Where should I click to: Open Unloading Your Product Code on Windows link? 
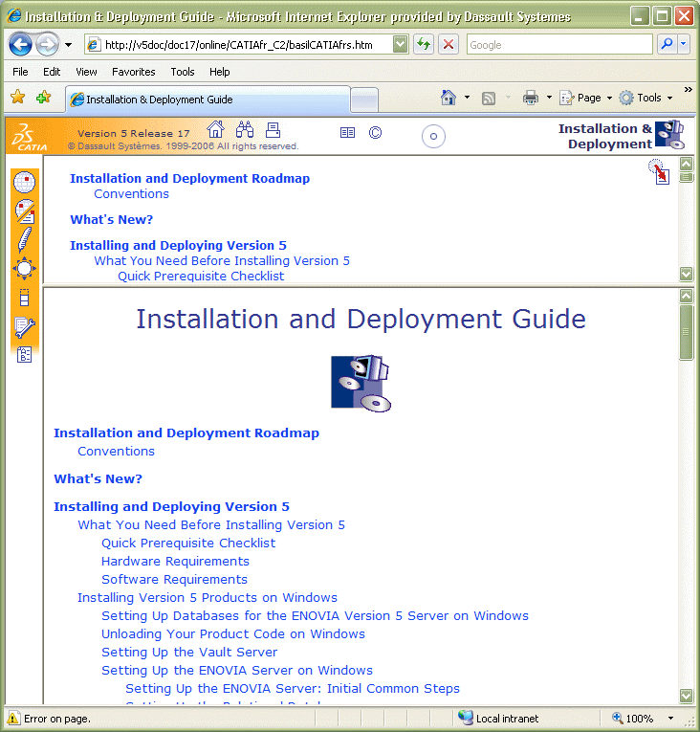click(233, 634)
